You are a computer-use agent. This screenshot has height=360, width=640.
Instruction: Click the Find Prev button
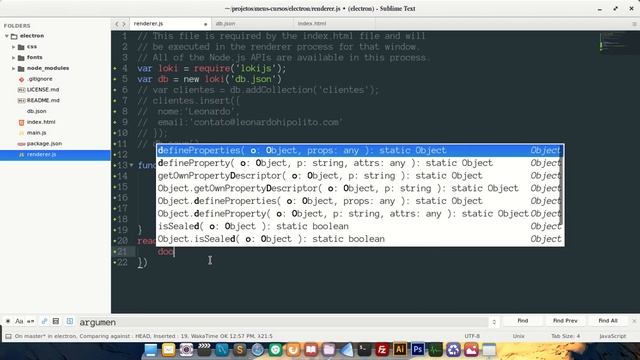click(x=565, y=321)
